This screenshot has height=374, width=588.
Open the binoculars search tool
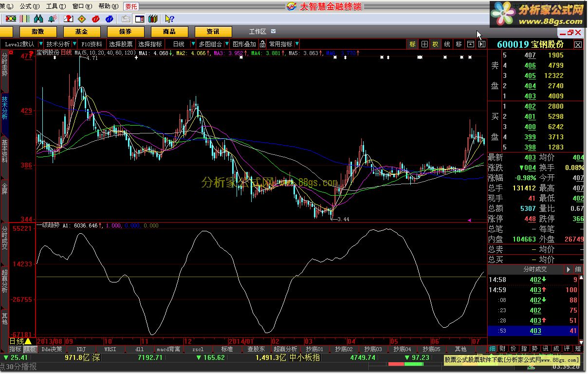click(x=38, y=19)
